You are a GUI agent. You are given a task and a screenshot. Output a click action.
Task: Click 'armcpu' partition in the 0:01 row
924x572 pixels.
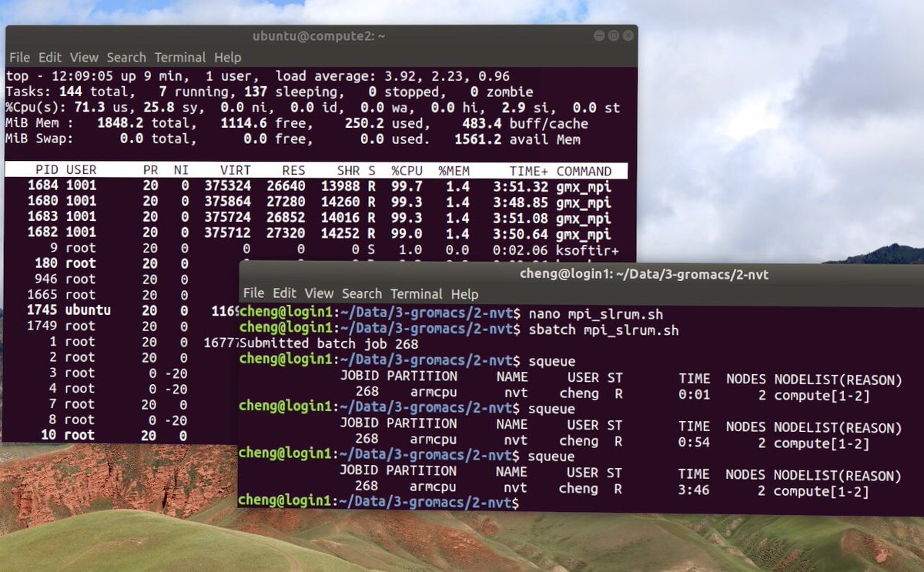433,393
